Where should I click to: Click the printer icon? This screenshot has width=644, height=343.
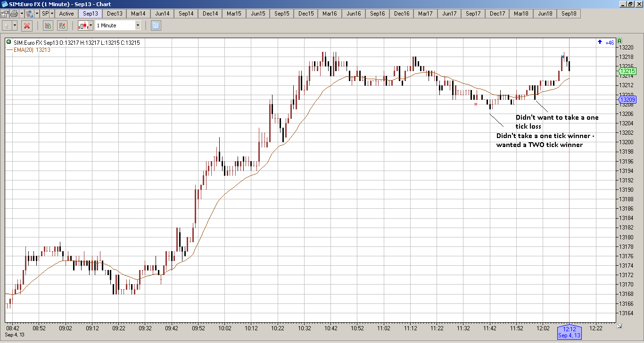point(14,14)
